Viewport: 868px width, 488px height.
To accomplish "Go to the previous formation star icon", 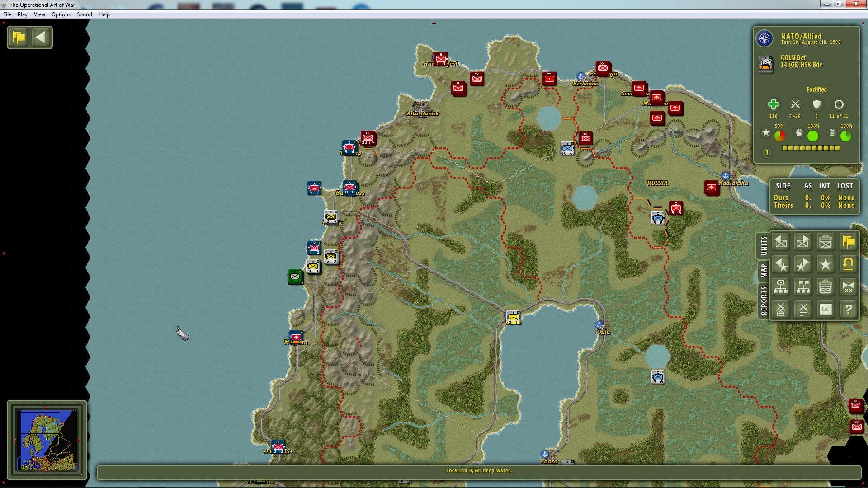I will coord(781,265).
